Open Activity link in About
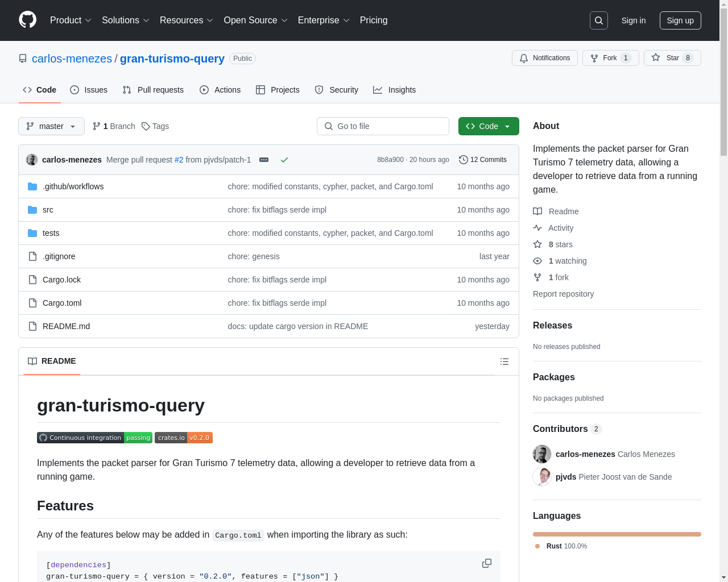Viewport: 728px width, 582px height. (x=553, y=228)
